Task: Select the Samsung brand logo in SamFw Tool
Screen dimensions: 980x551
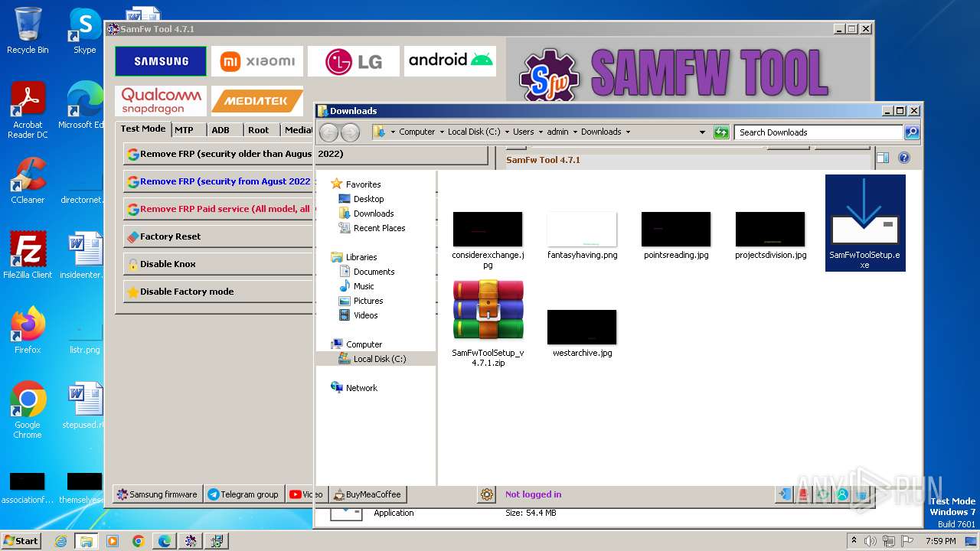Action: click(x=161, y=61)
